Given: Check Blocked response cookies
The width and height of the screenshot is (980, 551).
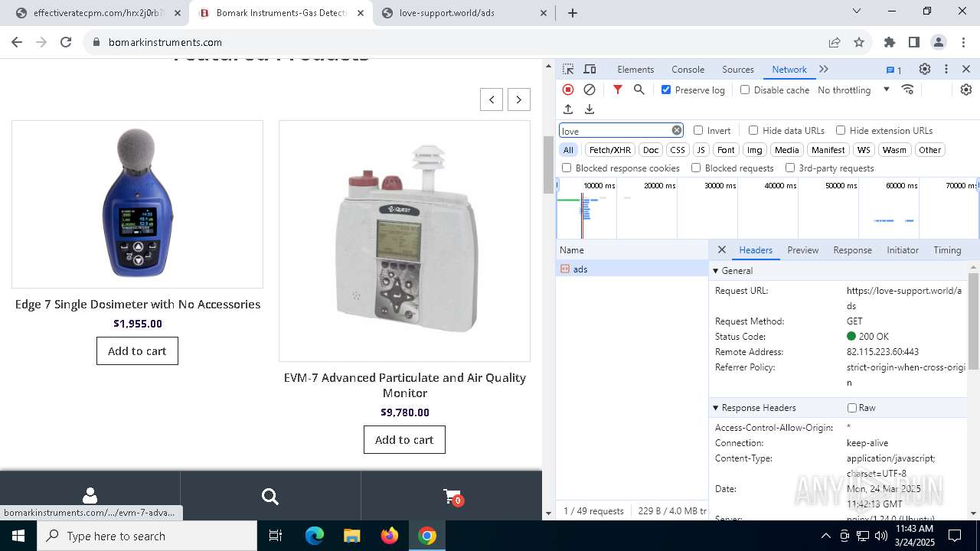Looking at the screenshot, I should pos(567,168).
